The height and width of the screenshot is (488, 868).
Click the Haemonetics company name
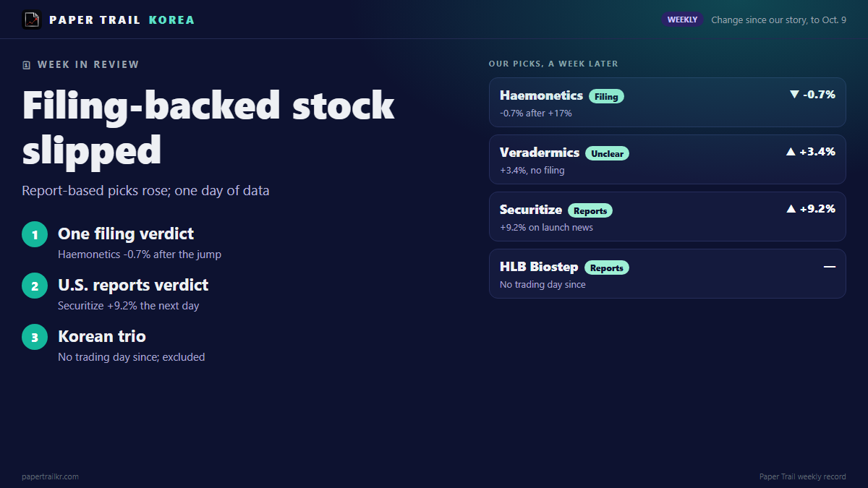point(541,95)
